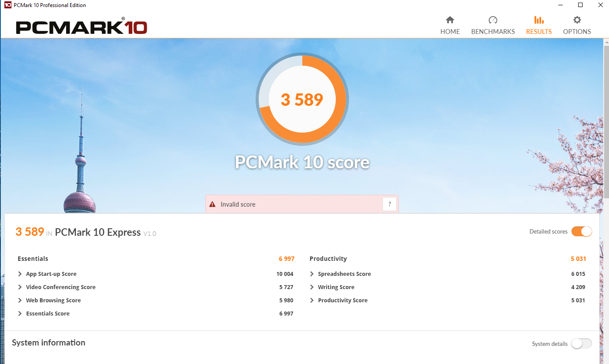Click the large PCMark 10 score caption
Screen dimensions: 609x364
302,162
